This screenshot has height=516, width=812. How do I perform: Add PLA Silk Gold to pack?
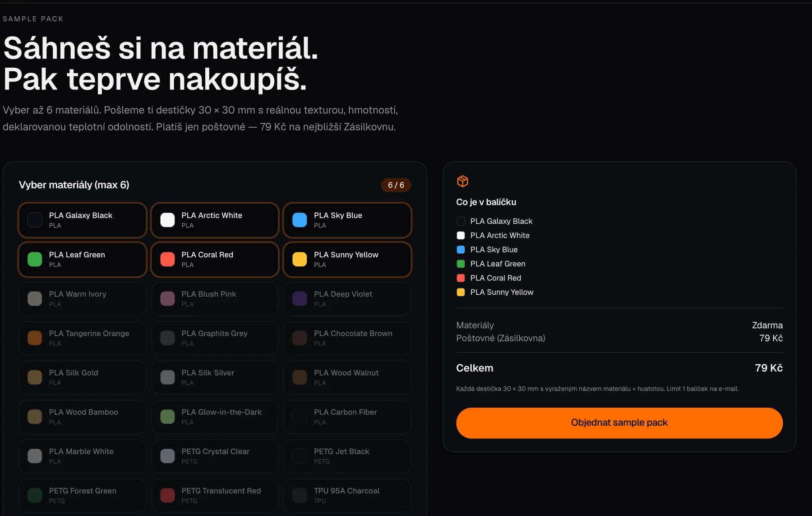(x=82, y=377)
